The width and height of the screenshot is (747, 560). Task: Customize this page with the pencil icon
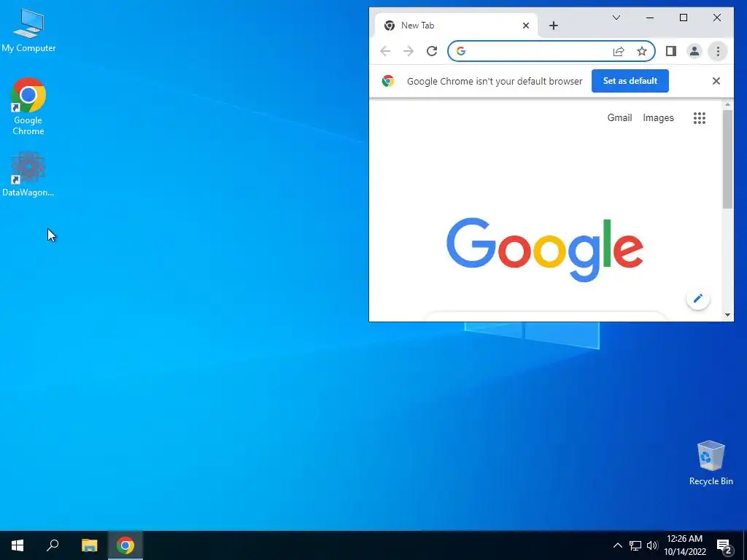pos(698,298)
